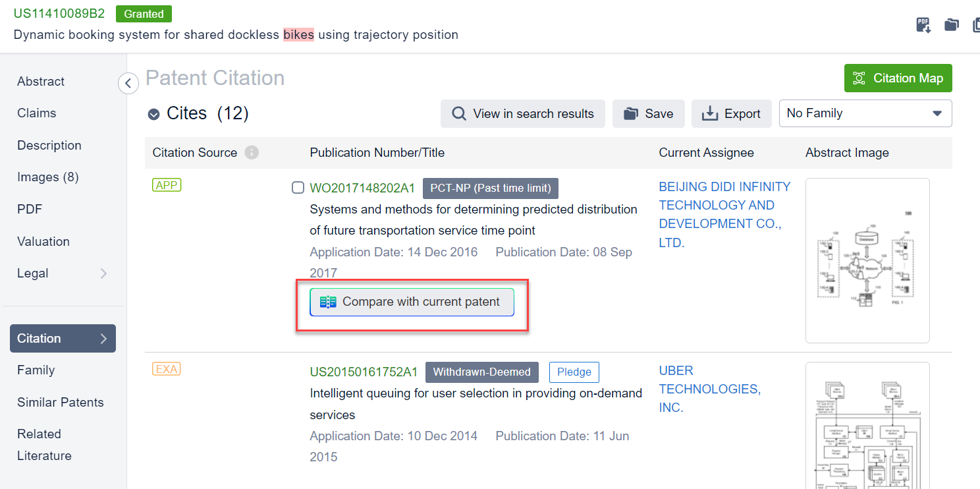Open the No Family dropdown
980x489 pixels.
coord(865,113)
